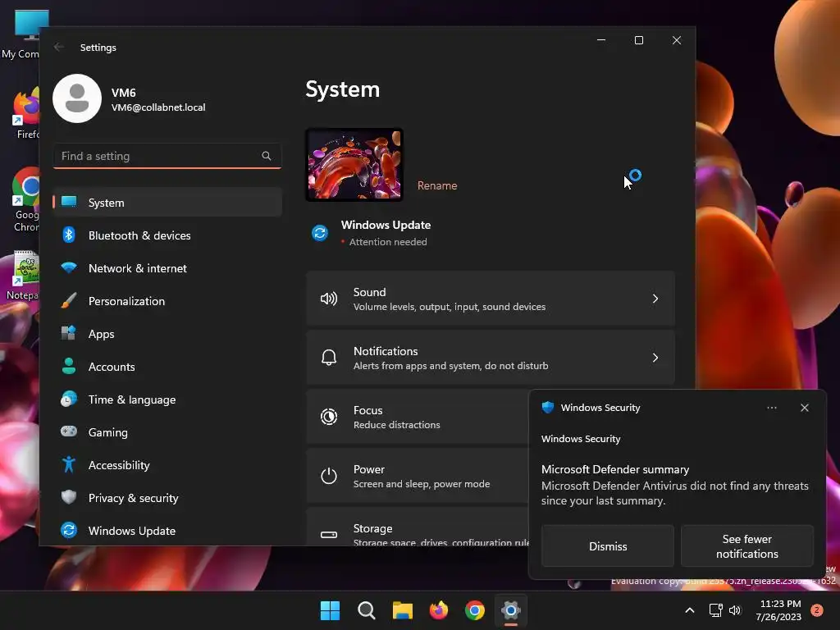
Task: Click the Settings gear in taskbar
Action: [x=511, y=610]
